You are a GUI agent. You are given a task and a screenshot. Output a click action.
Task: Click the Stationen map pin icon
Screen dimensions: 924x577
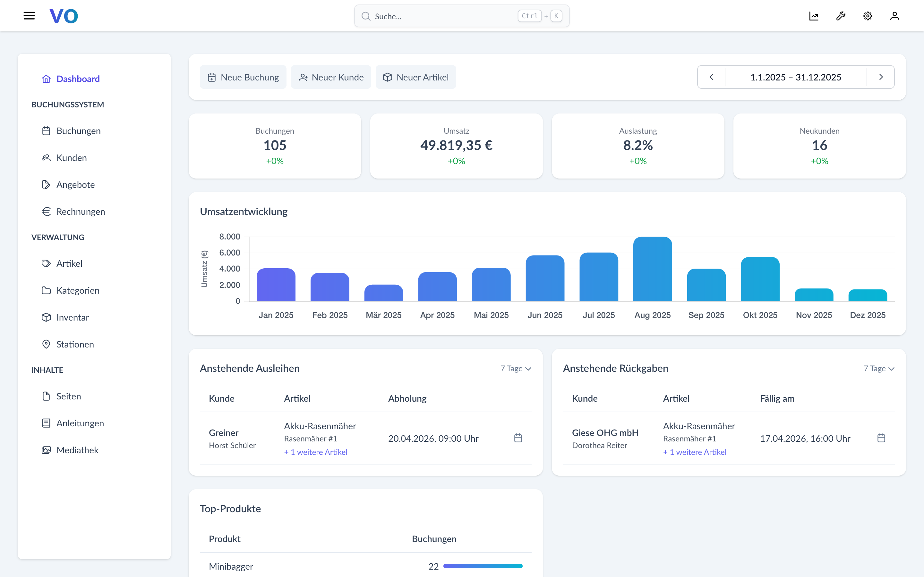click(x=46, y=344)
